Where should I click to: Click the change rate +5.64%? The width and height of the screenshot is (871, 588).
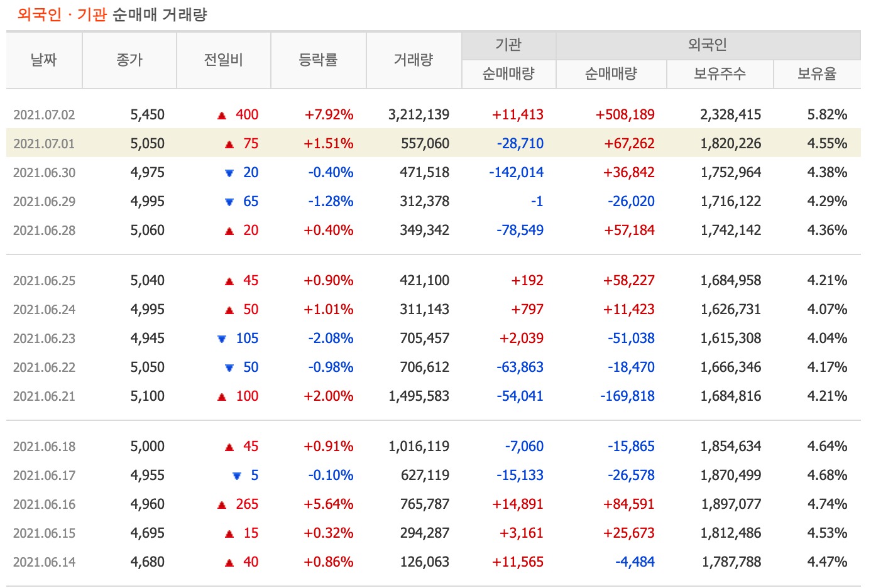pos(329,504)
